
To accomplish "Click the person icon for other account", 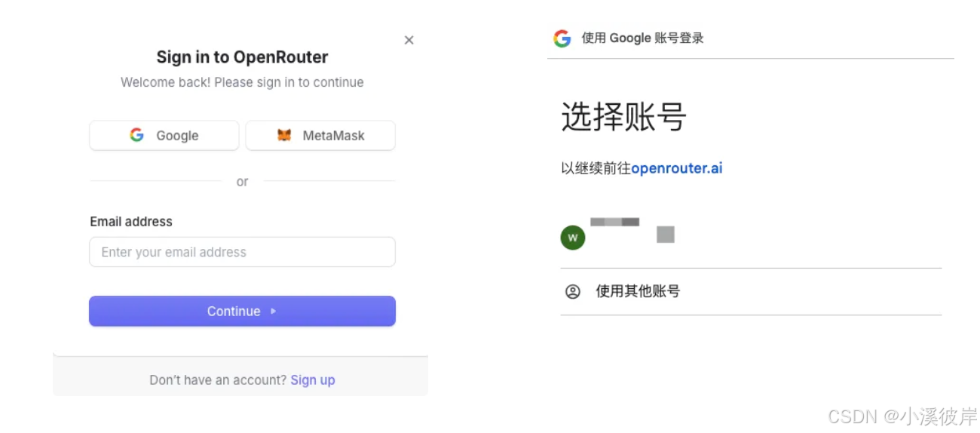I will (x=573, y=291).
